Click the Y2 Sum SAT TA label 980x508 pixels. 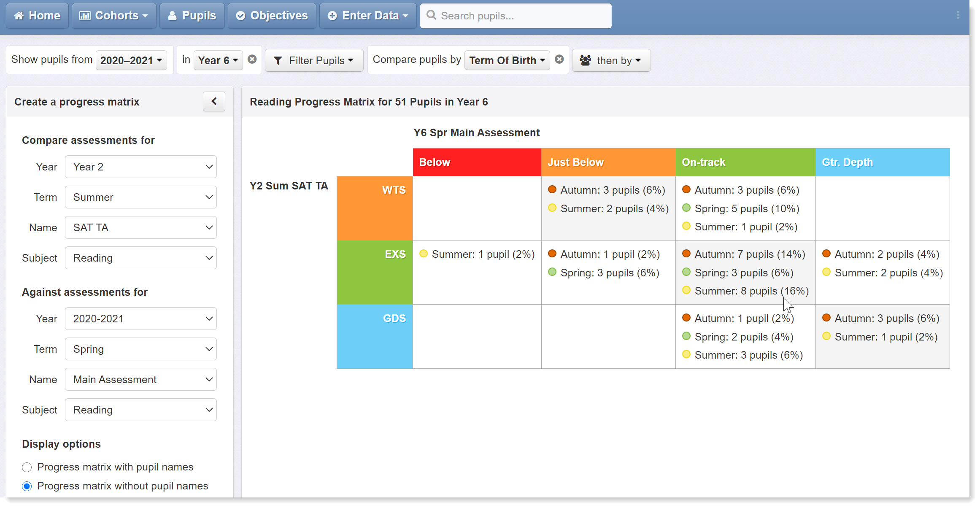coord(289,186)
